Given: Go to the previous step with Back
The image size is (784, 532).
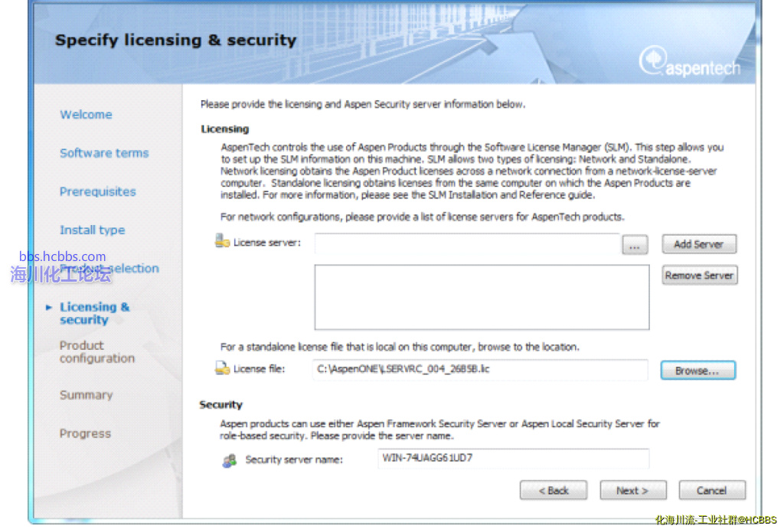Looking at the screenshot, I should pos(553,490).
